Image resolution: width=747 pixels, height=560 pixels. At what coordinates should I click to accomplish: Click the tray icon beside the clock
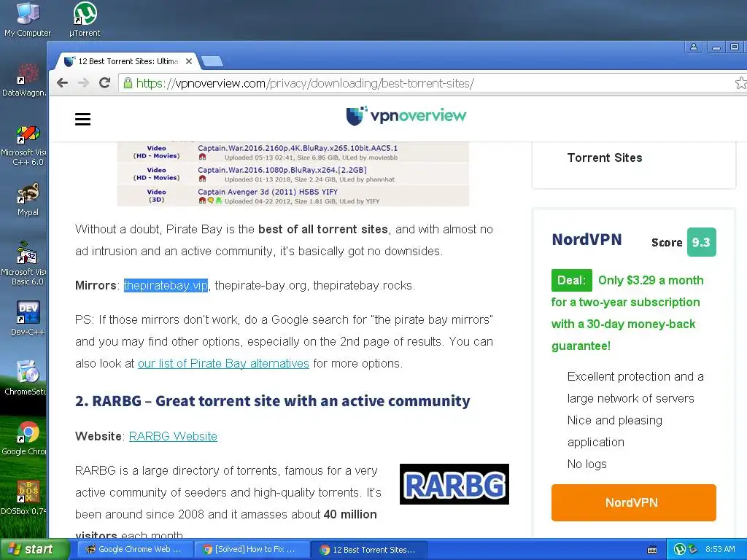click(693, 550)
